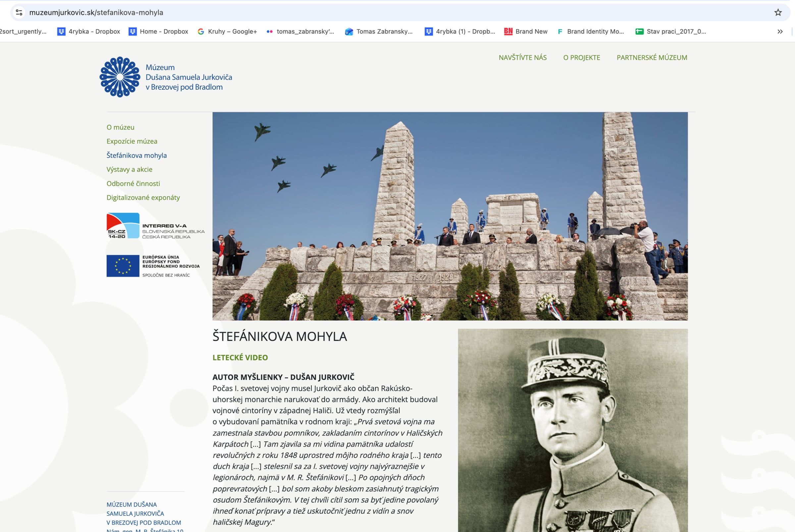Open the NAVŠTÍVTE NÁS menu item
The image size is (795, 532).
click(522, 58)
